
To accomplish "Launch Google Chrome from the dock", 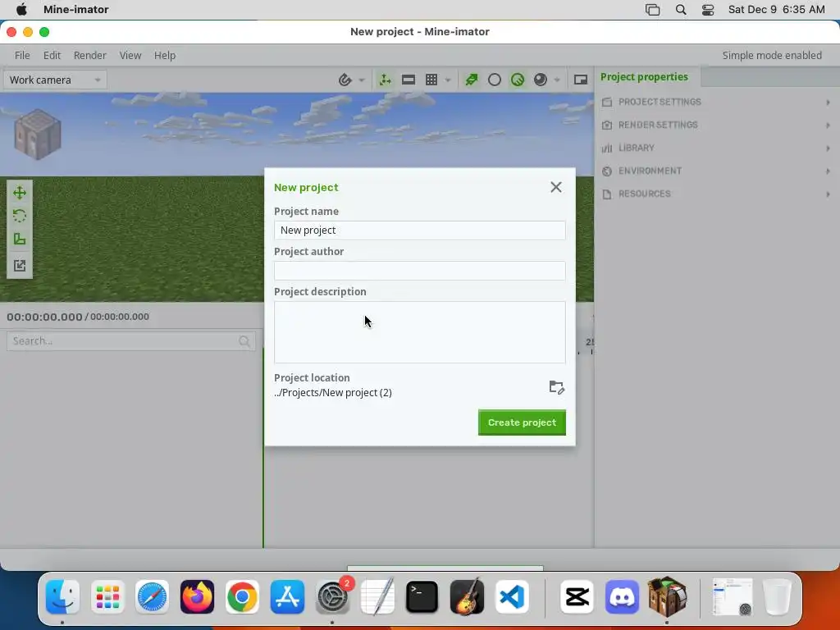I will pyautogui.click(x=242, y=597).
